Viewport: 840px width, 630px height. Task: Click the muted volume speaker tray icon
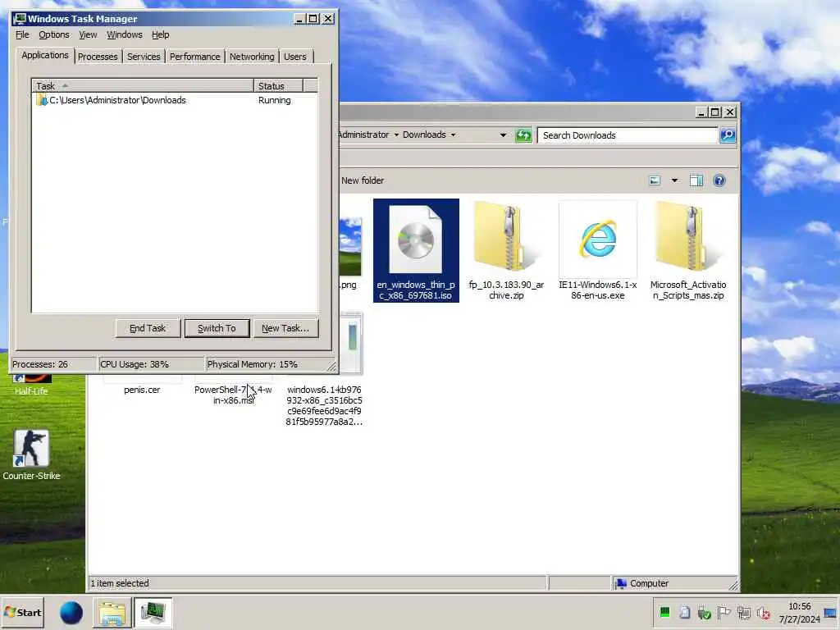tap(764, 612)
